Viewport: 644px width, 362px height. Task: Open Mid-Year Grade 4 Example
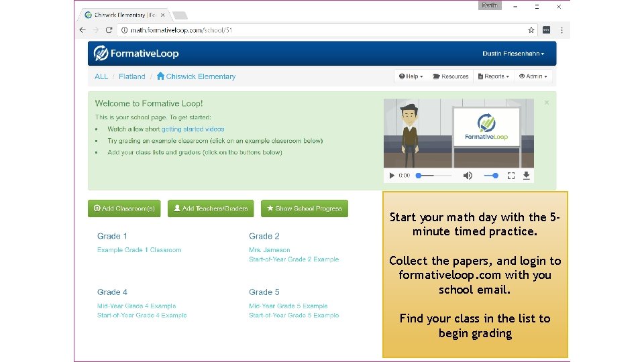point(136,306)
